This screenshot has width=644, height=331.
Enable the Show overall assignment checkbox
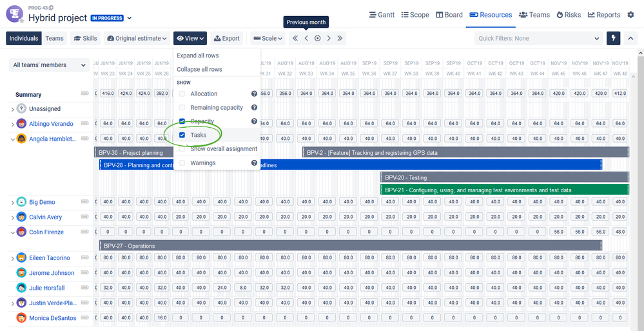click(x=182, y=149)
